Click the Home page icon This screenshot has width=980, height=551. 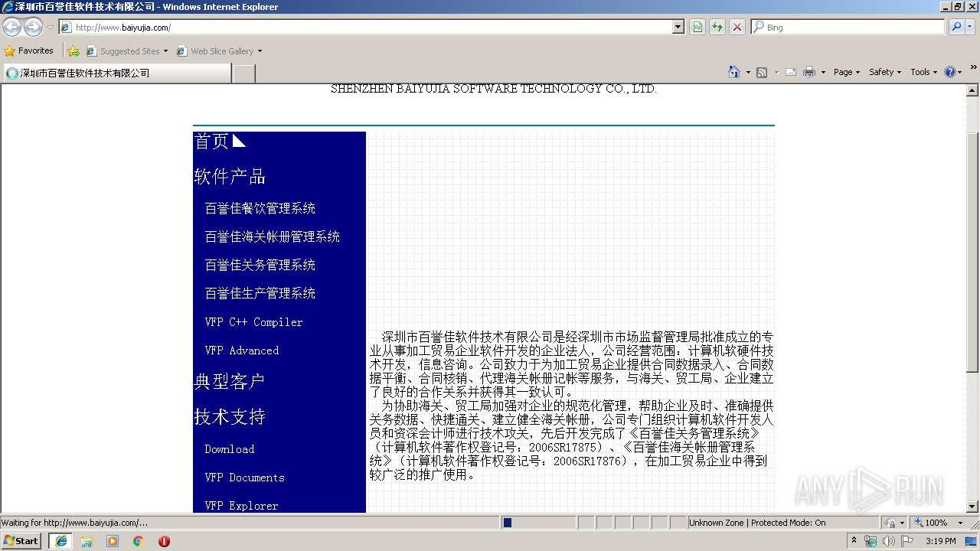pos(734,72)
